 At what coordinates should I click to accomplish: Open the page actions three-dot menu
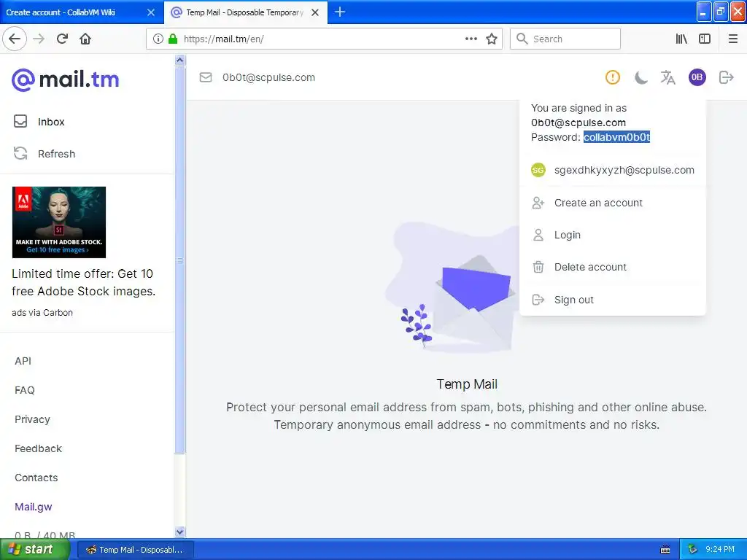pyautogui.click(x=471, y=39)
